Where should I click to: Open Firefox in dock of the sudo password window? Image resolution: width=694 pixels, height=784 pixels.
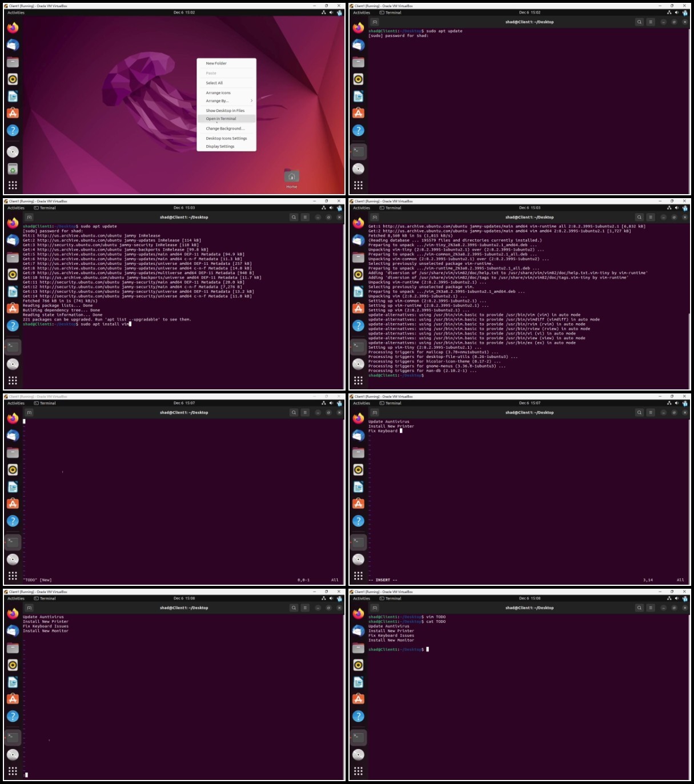(358, 27)
